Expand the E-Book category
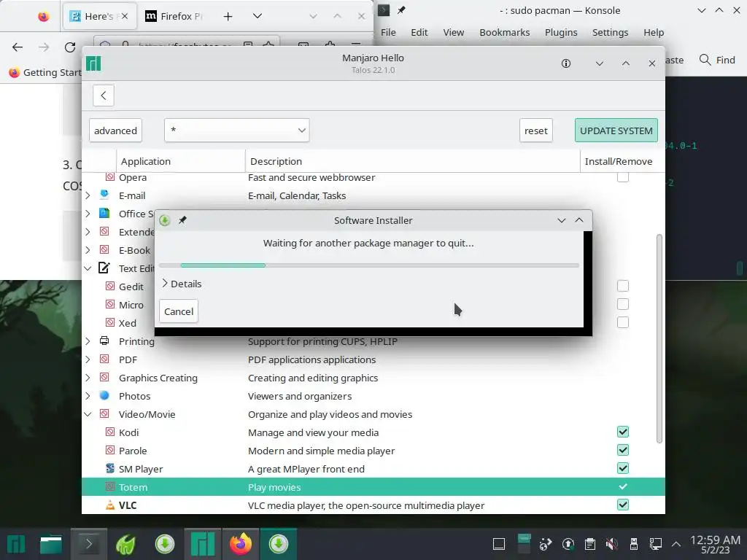Screen dimensions: 747x560 point(88,250)
